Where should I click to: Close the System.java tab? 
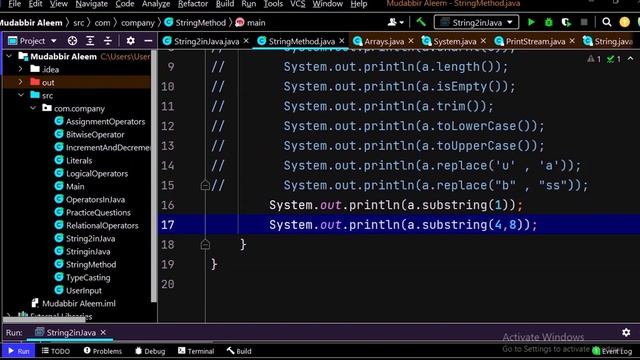483,41
